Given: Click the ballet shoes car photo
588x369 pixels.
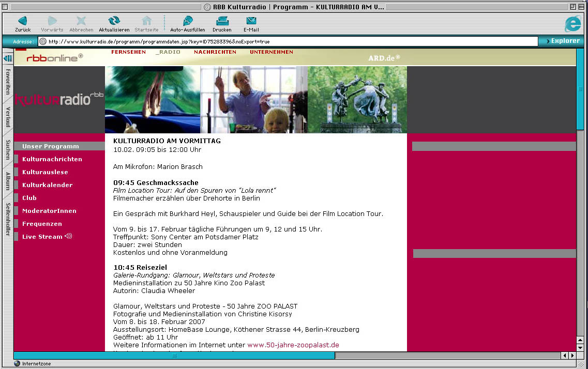Looking at the screenshot, I should (x=153, y=100).
